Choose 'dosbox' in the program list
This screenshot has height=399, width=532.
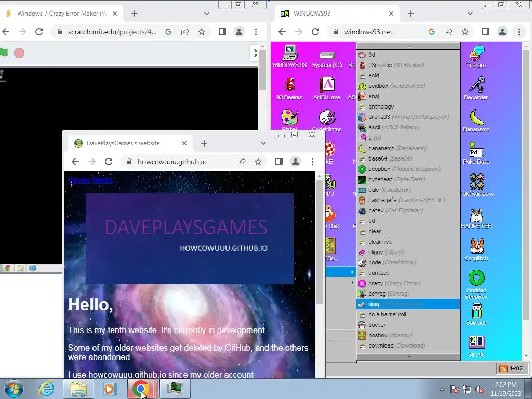coord(408,335)
